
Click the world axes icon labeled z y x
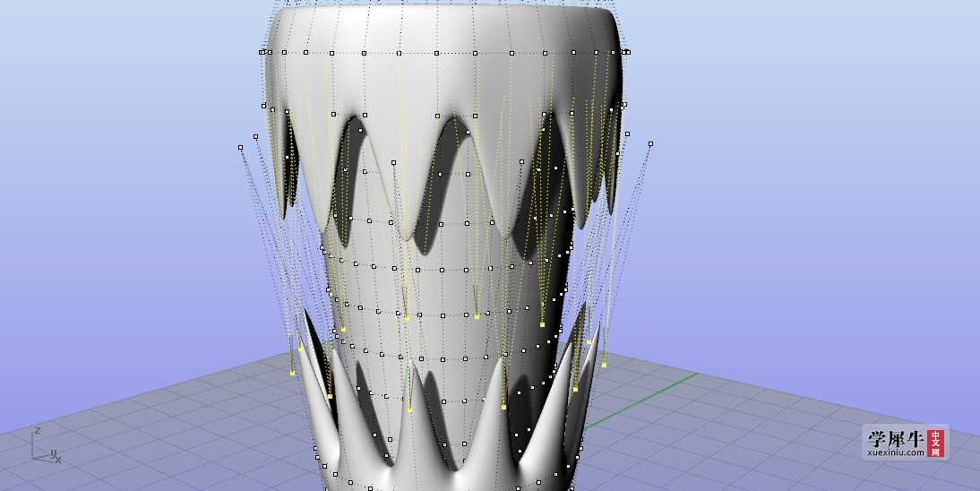[x=46, y=445]
